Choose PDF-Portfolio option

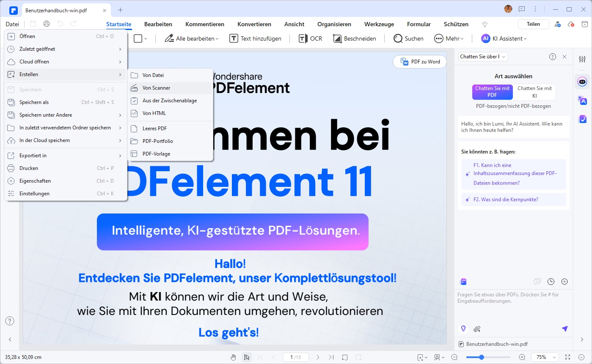click(170, 141)
